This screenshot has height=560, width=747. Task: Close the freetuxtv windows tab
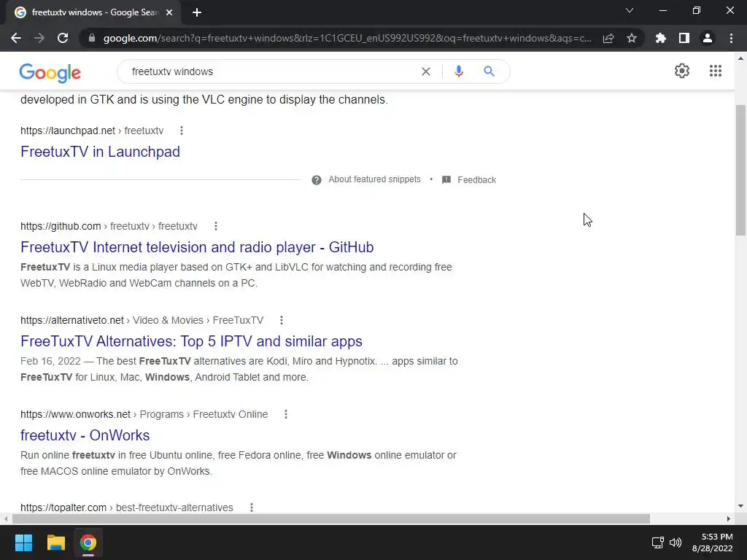(169, 12)
